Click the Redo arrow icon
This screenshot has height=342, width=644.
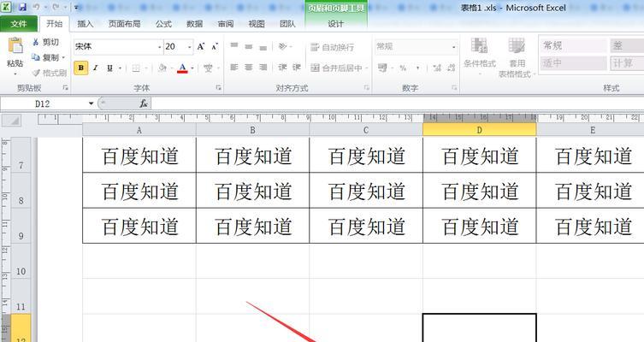click(56, 8)
